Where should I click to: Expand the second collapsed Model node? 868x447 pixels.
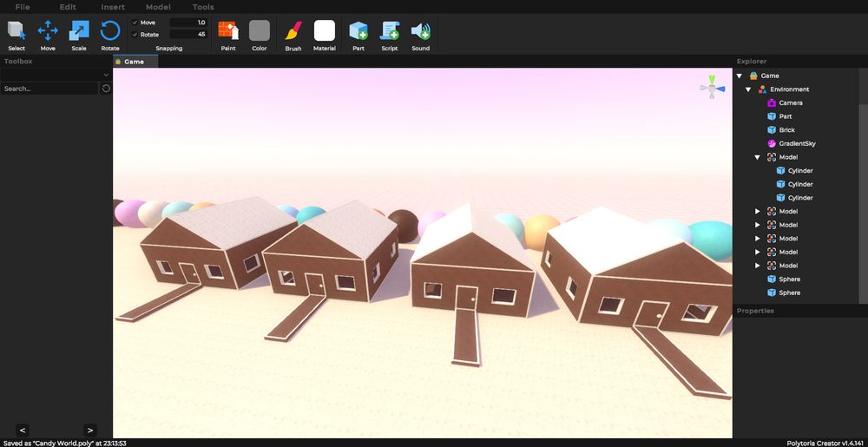[757, 225]
